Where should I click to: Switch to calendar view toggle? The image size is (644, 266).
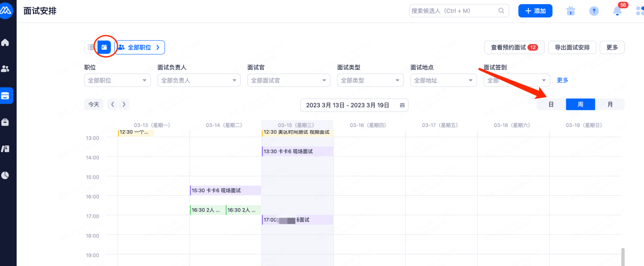(104, 47)
